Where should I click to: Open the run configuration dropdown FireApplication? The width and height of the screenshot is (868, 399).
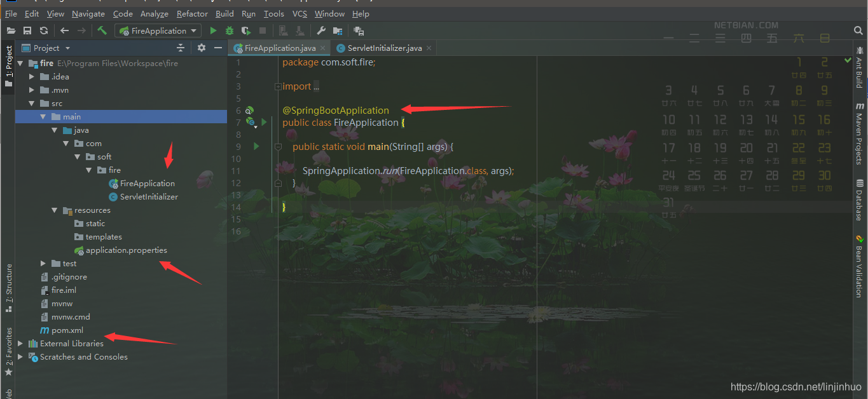[x=158, y=30]
